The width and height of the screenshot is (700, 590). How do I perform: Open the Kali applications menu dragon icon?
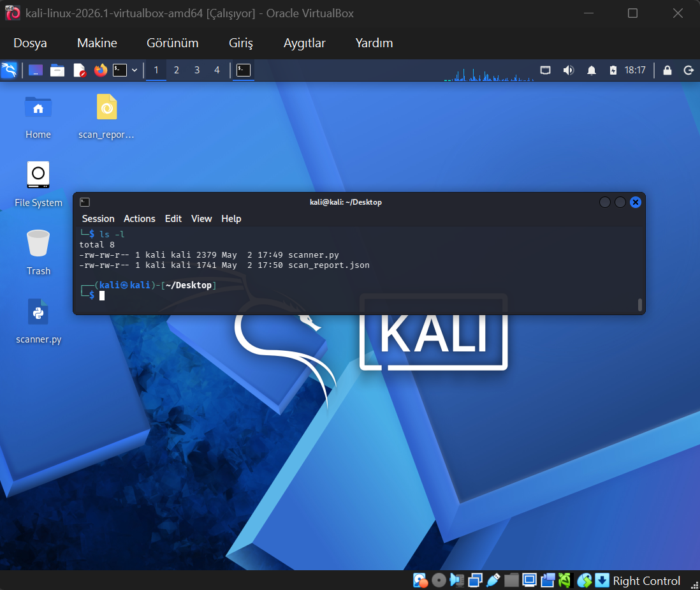pyautogui.click(x=10, y=70)
